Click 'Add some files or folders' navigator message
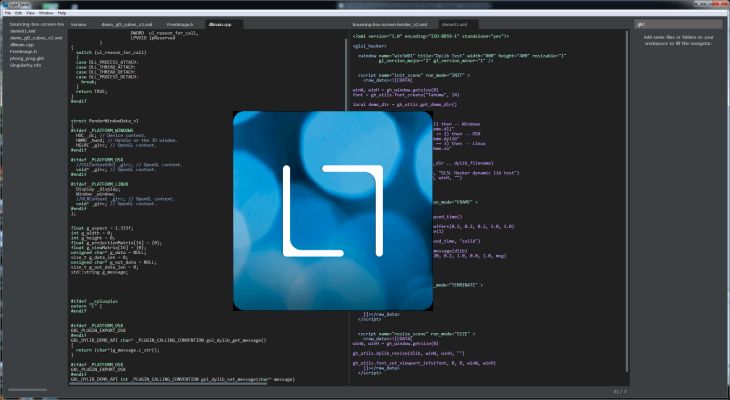 pyautogui.click(x=678, y=40)
